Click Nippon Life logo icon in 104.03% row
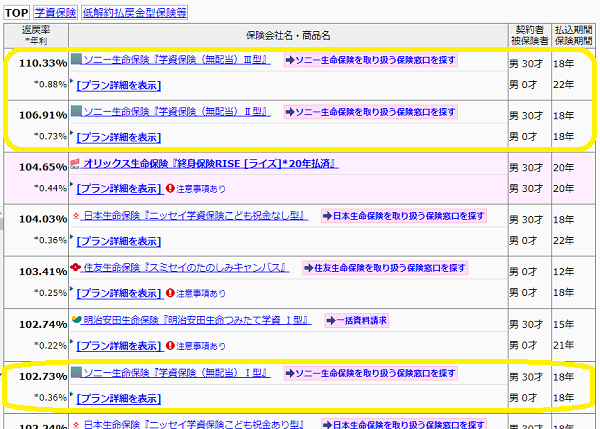The width and height of the screenshot is (600, 429). [x=76, y=216]
